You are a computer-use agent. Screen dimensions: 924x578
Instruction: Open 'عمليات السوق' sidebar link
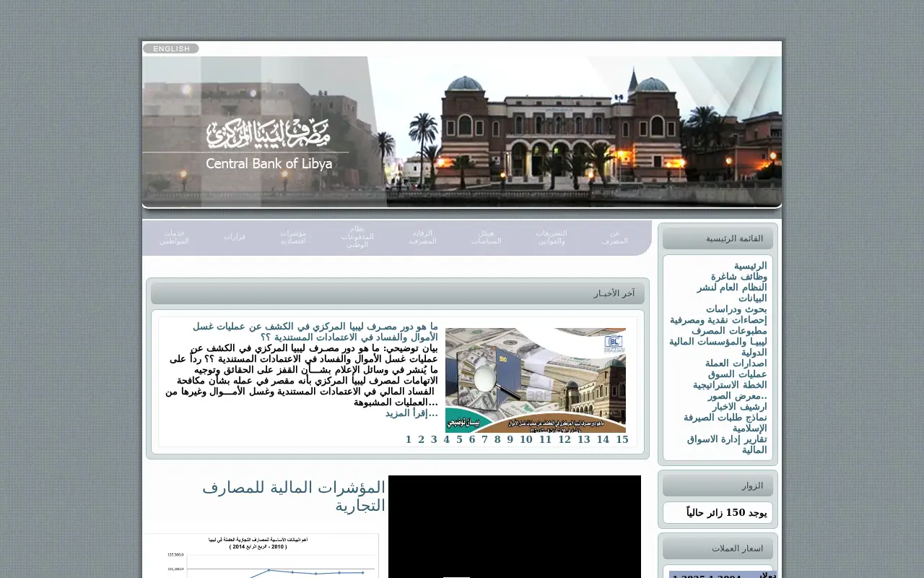(738, 374)
